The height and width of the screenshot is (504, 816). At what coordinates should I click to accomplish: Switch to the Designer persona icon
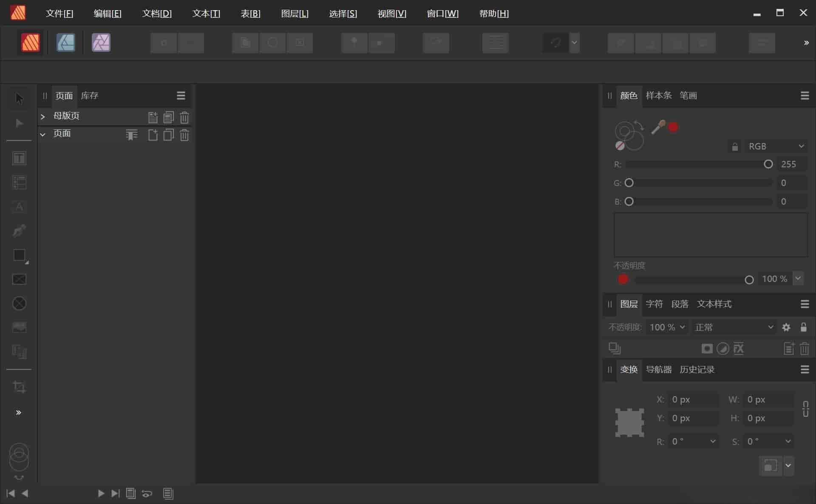point(66,42)
